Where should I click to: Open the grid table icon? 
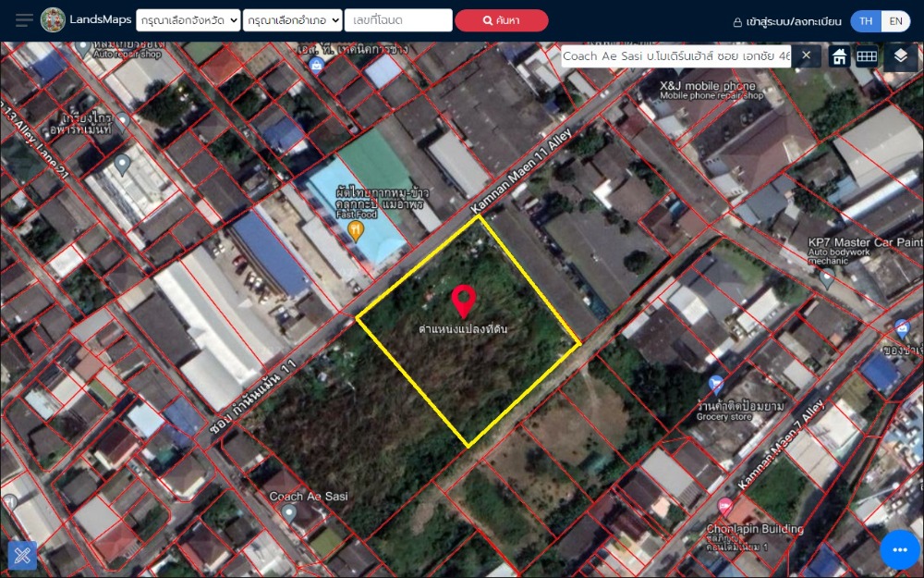(867, 56)
